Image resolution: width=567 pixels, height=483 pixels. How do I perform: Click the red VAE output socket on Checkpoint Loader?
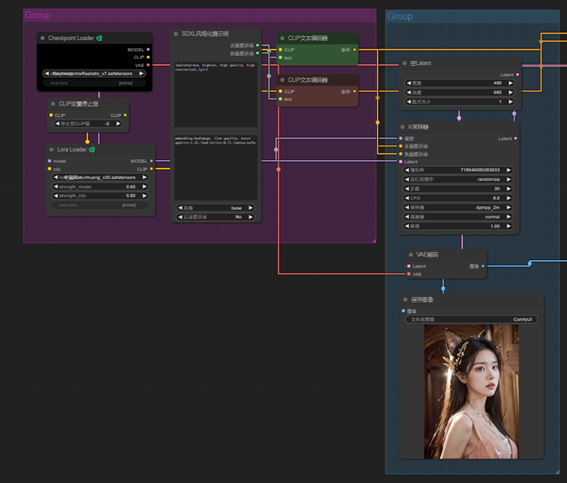(x=148, y=65)
